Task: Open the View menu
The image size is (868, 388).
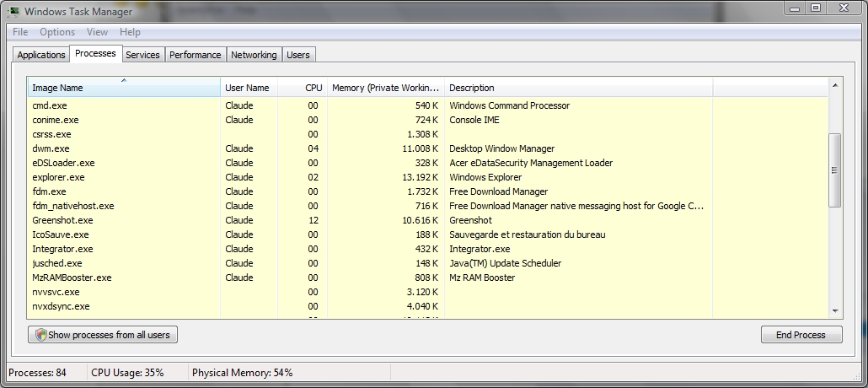Action: click(x=97, y=32)
